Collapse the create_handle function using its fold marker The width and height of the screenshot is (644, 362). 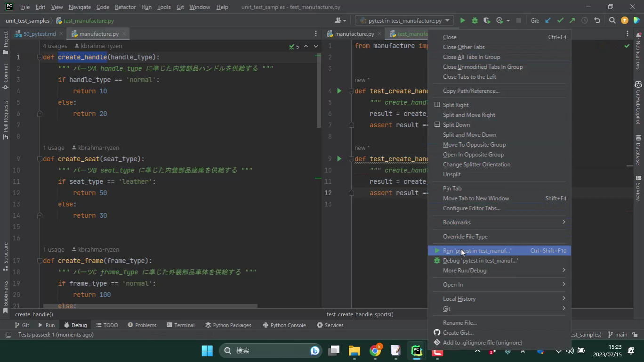pos(40,57)
